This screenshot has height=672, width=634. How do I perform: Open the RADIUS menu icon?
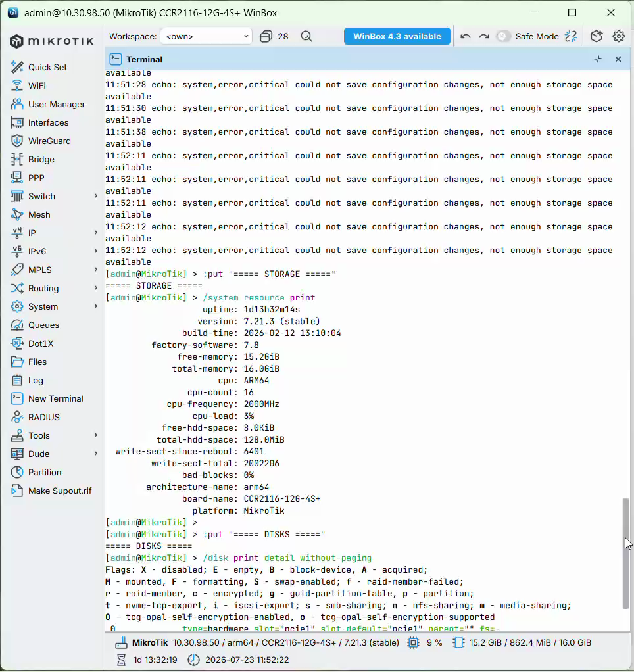click(16, 418)
